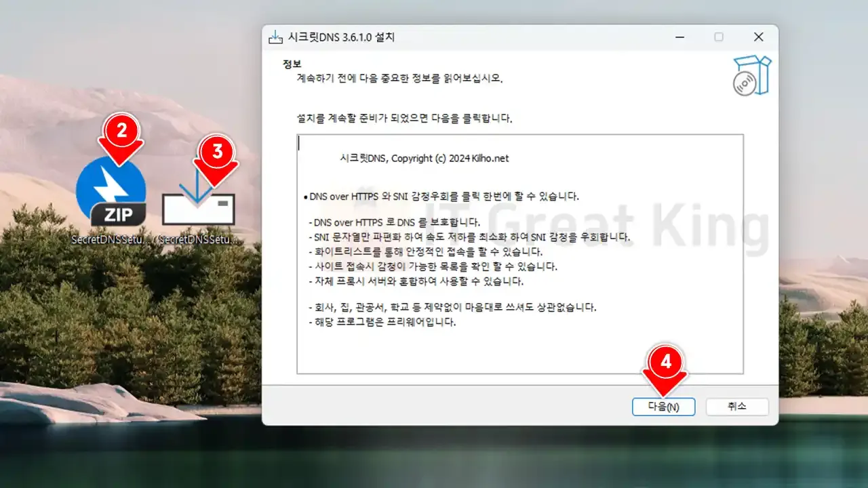
Task: Click the line '해당 프로그램은 프리웨어입니다'
Action: [382, 322]
